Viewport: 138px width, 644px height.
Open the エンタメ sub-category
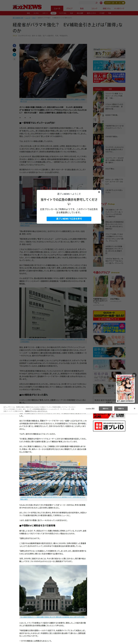pos(36,13)
